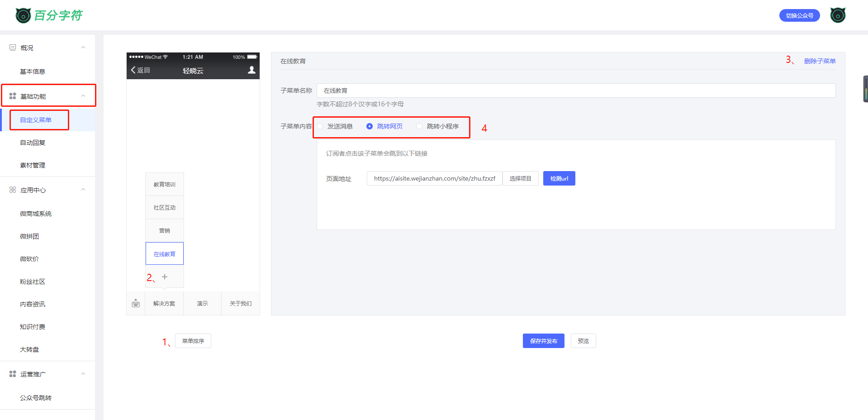868x420 pixels.
Task: Open 粉丝社区 in the sidebar
Action: (33, 282)
